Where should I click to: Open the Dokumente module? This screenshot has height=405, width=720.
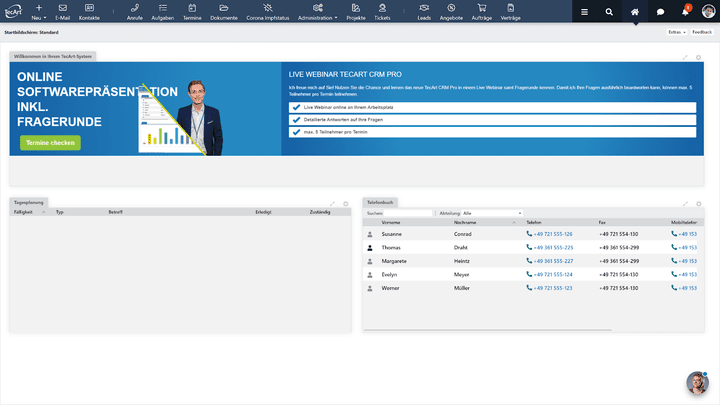click(x=224, y=12)
